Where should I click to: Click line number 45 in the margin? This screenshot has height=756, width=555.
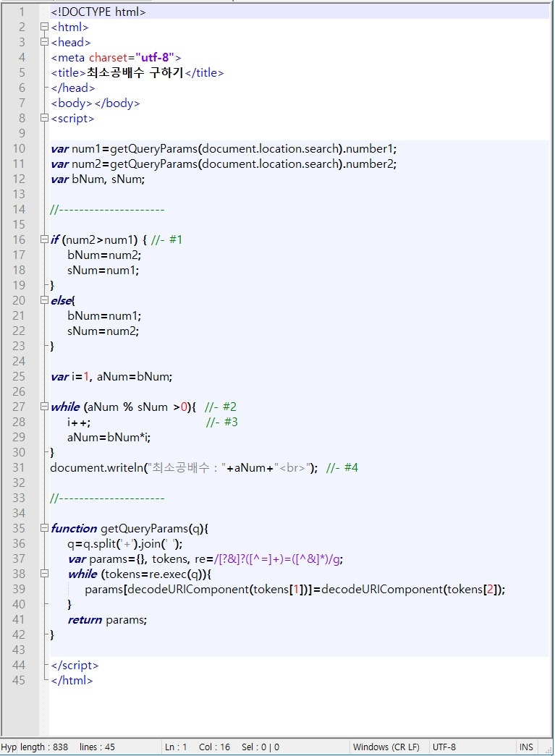[19, 680]
